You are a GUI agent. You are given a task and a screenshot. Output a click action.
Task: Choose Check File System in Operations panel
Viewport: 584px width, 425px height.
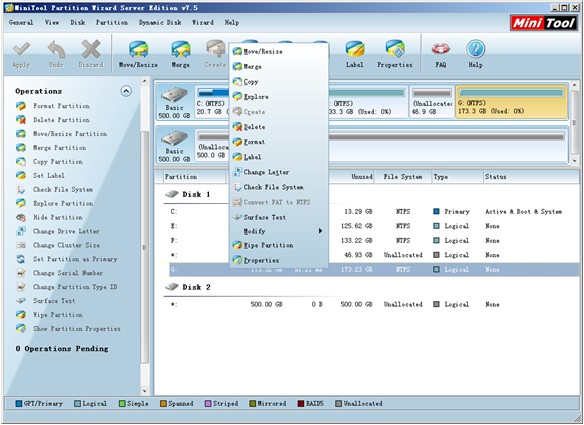[54, 190]
